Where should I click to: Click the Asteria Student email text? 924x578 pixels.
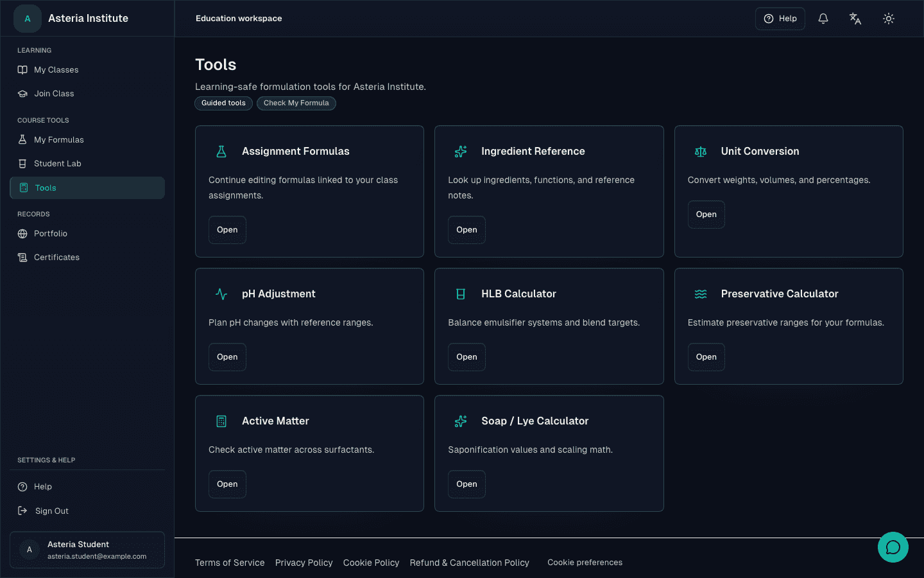point(97,557)
